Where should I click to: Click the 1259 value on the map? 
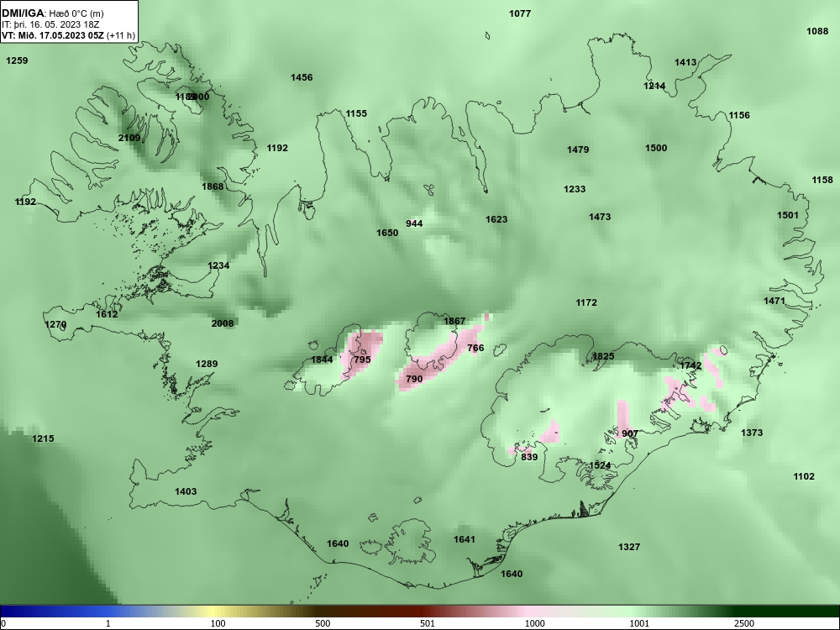[17, 60]
